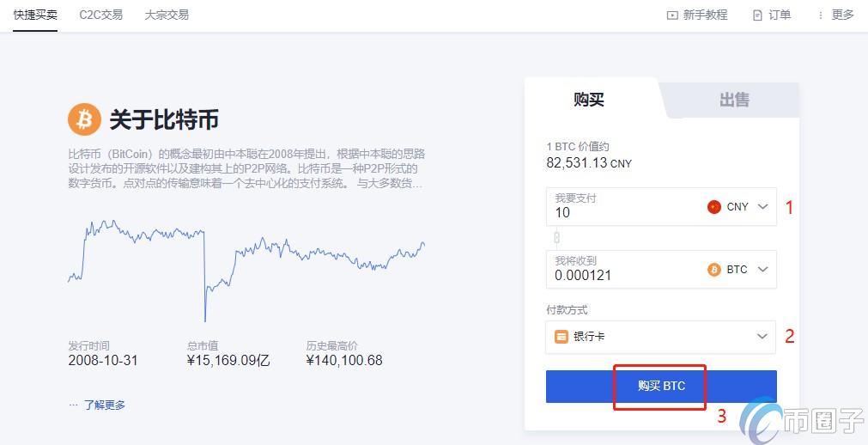
Task: Open the 订单 orders page
Action: pos(780,15)
